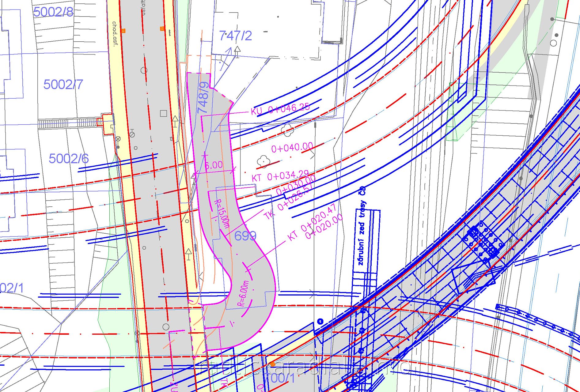Screen dimensions: 580x392
Task: Click the left orange square marker at top
Action: pos(123,31)
